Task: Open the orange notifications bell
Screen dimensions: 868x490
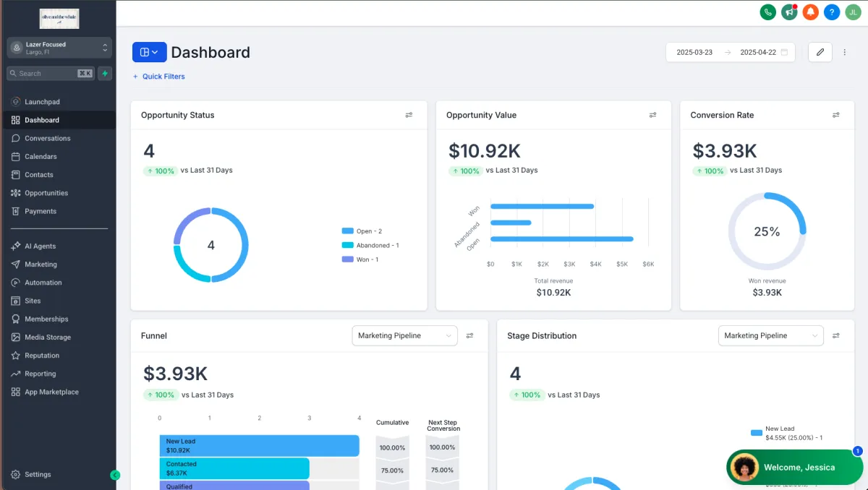Action: (810, 12)
